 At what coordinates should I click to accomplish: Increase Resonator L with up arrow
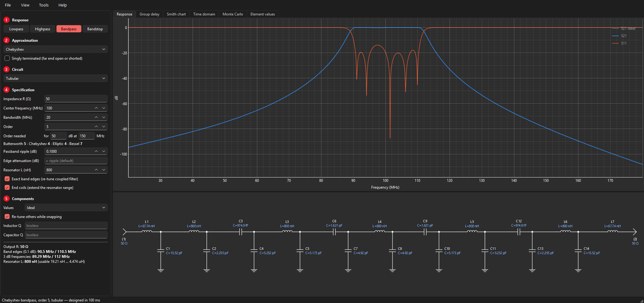96,170
